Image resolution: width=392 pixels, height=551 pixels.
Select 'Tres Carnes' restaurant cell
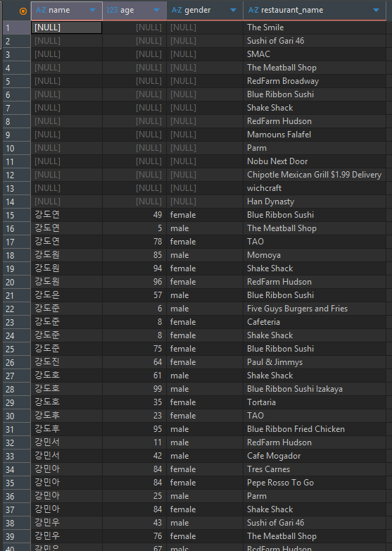pyautogui.click(x=315, y=469)
